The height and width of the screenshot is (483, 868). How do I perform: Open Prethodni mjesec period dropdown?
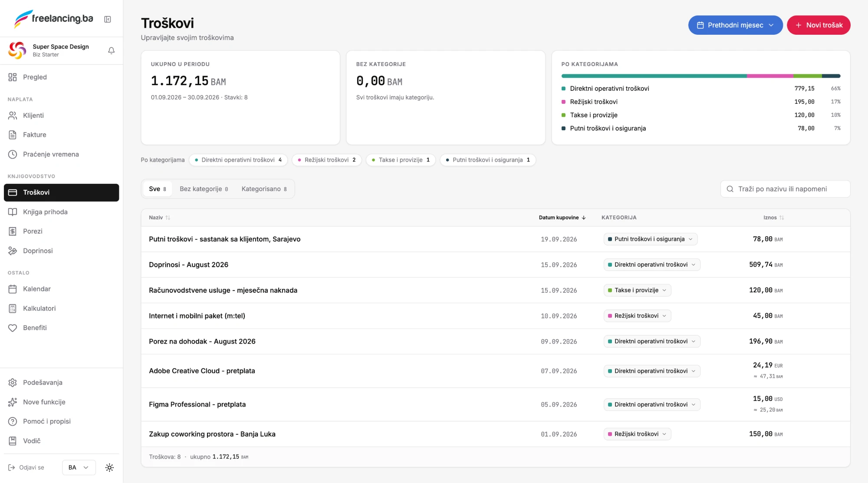point(736,25)
